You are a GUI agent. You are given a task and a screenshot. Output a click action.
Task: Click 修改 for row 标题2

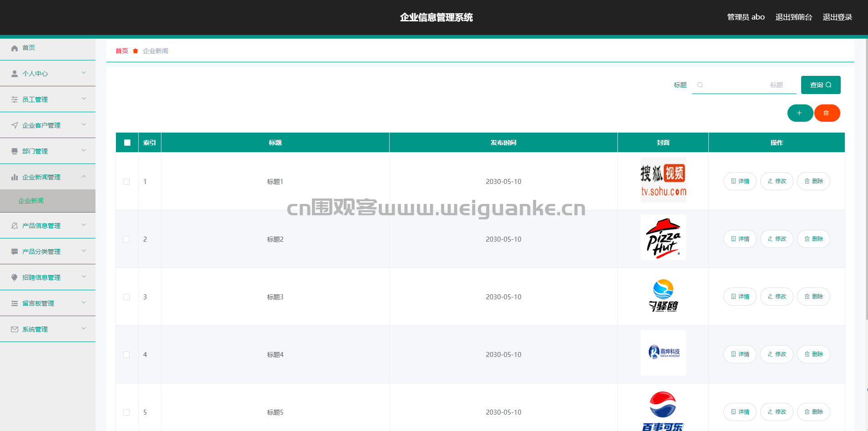point(777,239)
